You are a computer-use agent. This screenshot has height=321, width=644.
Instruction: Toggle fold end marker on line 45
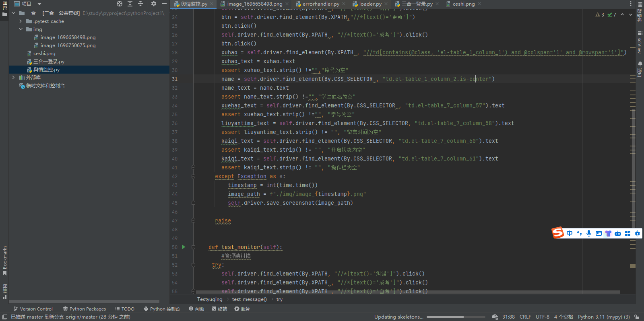(194, 203)
